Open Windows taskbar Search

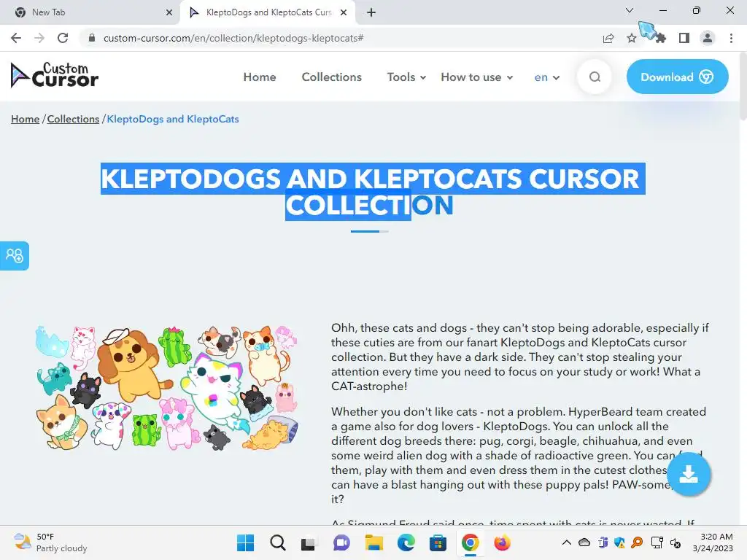(x=278, y=542)
